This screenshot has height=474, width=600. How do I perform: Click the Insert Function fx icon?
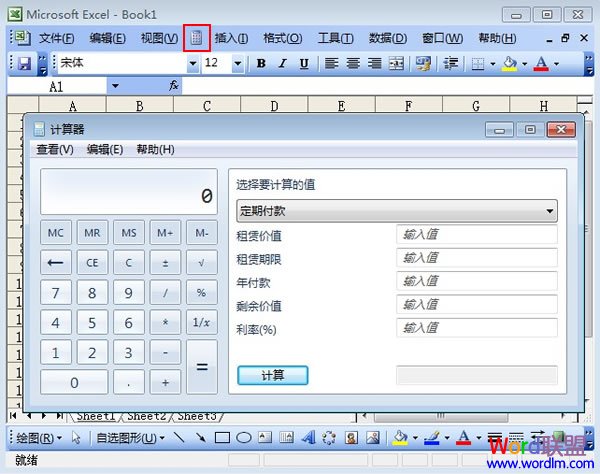pos(174,86)
